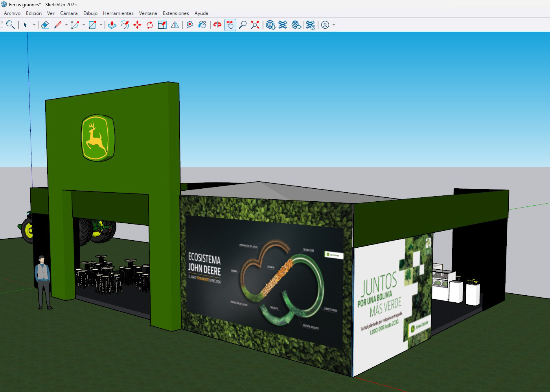550x392 pixels.
Task: Open the Herramientas menu
Action: pyautogui.click(x=118, y=13)
